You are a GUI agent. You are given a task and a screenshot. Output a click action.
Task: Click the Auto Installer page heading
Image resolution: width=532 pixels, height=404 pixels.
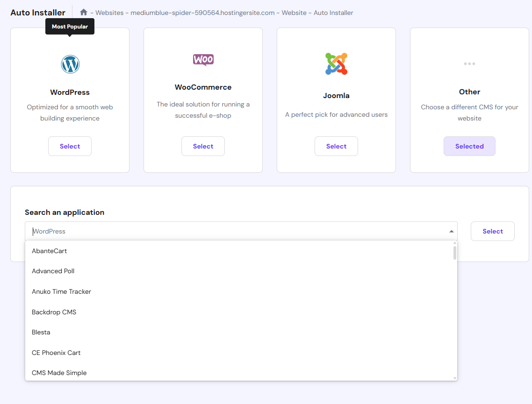[38, 13]
